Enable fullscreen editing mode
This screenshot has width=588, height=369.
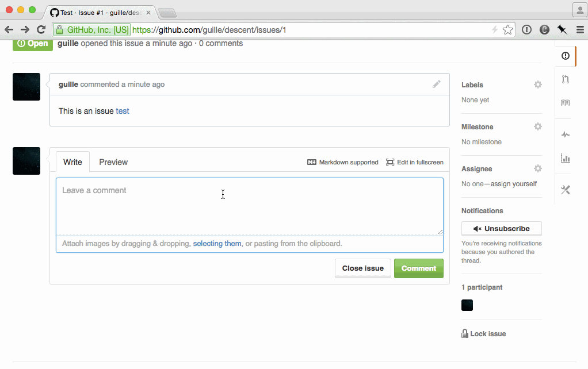click(x=414, y=162)
